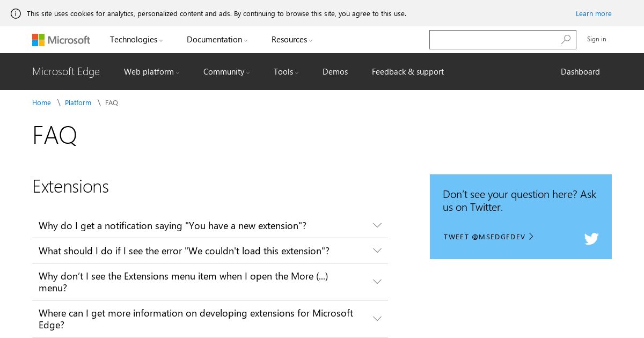Click Learn more about cookies

[594, 13]
